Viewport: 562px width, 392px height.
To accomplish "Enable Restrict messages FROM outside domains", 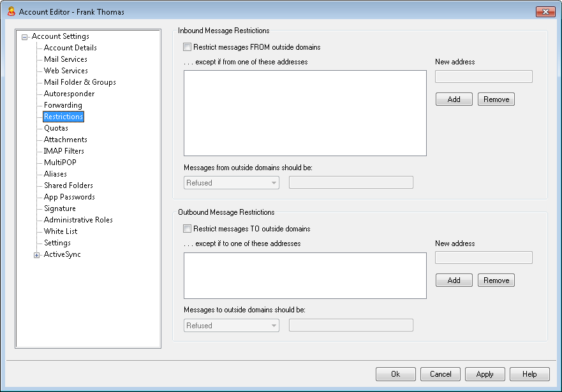I will (188, 47).
